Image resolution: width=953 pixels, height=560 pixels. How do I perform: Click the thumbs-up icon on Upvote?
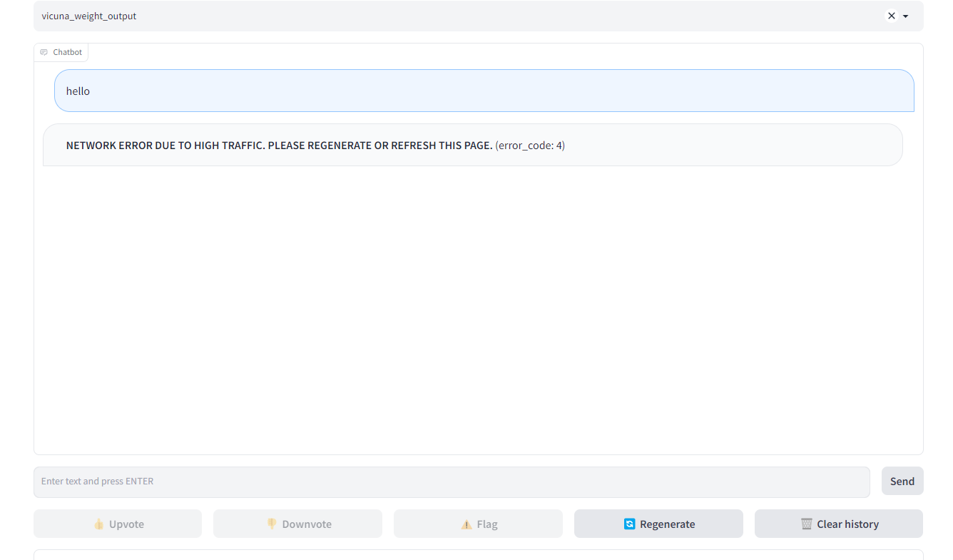pyautogui.click(x=99, y=524)
